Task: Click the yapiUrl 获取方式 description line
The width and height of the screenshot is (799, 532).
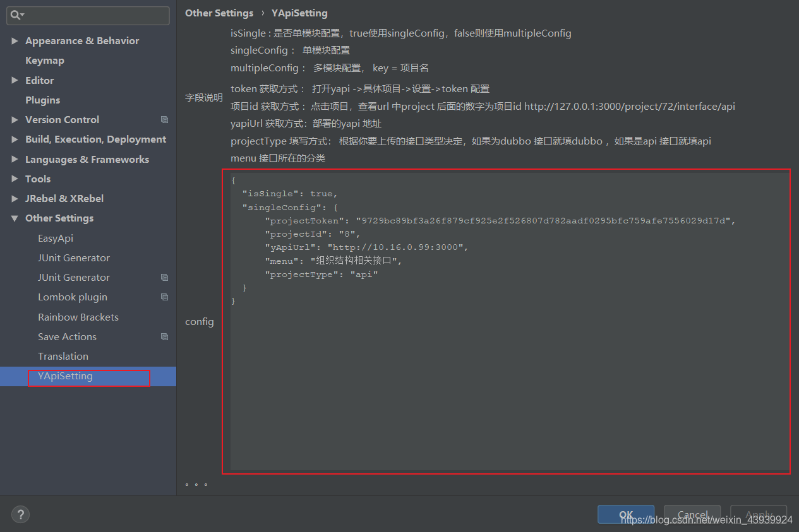Action: point(306,124)
